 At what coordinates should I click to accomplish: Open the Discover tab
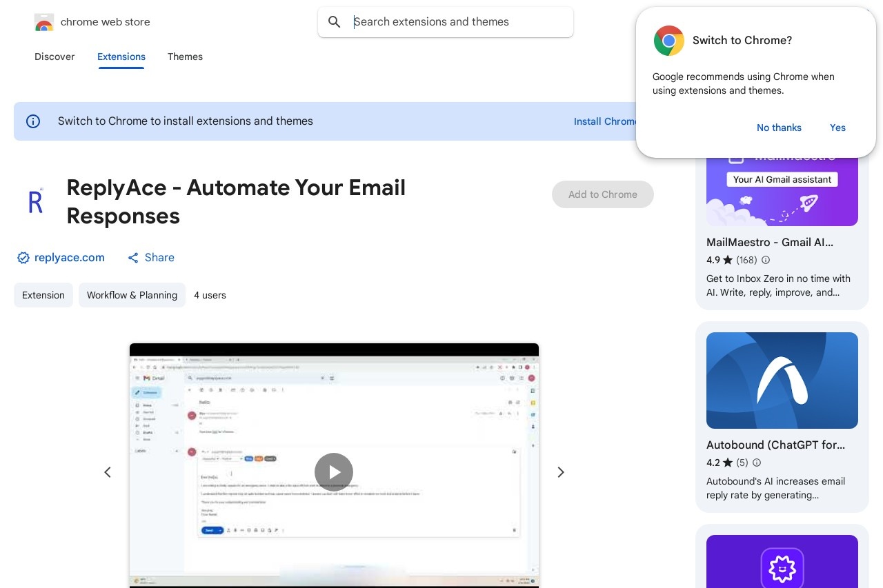[54, 57]
